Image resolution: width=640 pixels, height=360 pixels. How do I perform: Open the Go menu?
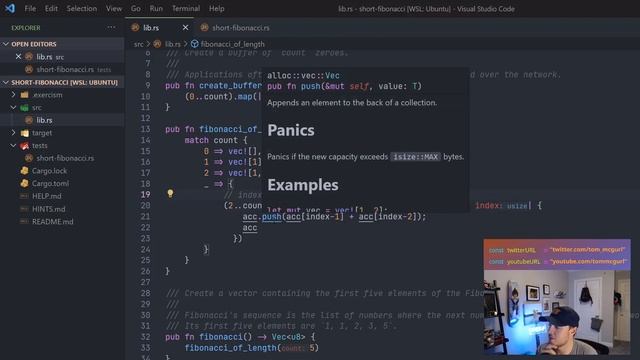(136, 9)
